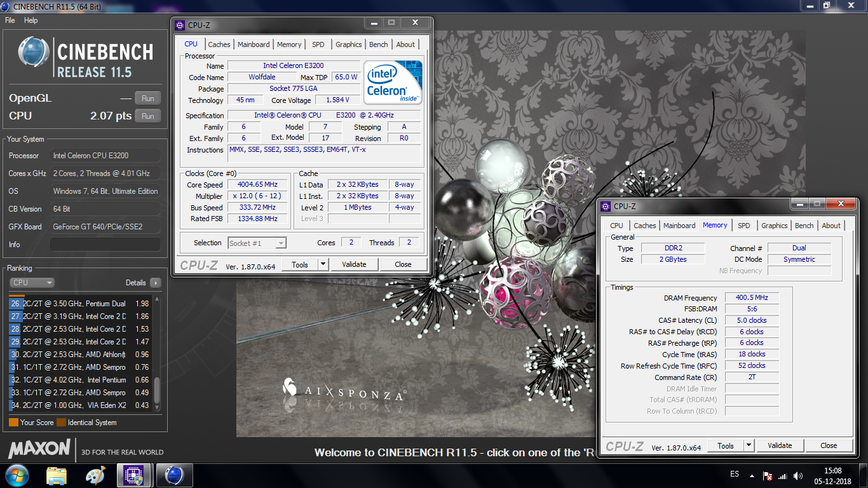Viewport: 868px width, 488px height.
Task: Select ranking row 30 AMD Athlon
Action: coord(81,355)
